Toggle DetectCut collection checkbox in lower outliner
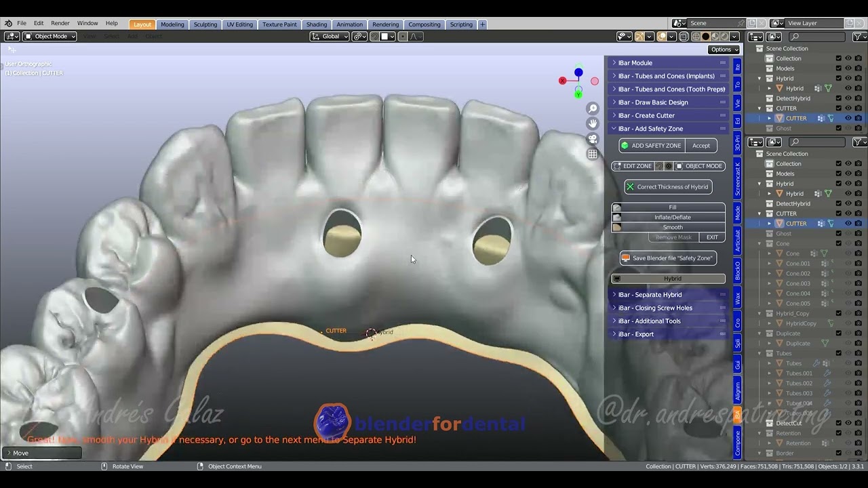 839,423
